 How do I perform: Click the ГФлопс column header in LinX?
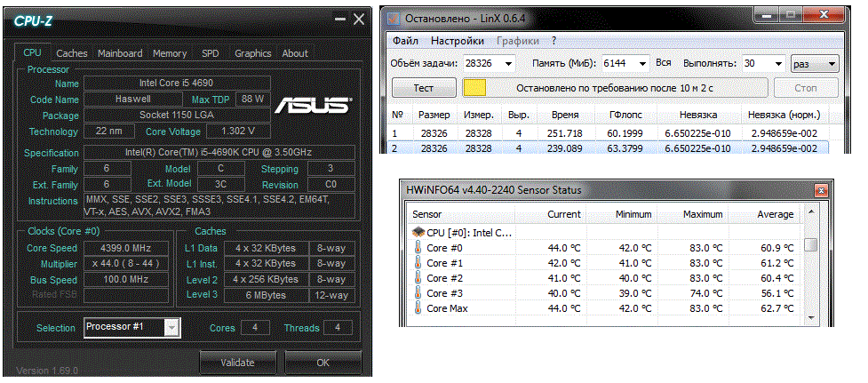[626, 116]
